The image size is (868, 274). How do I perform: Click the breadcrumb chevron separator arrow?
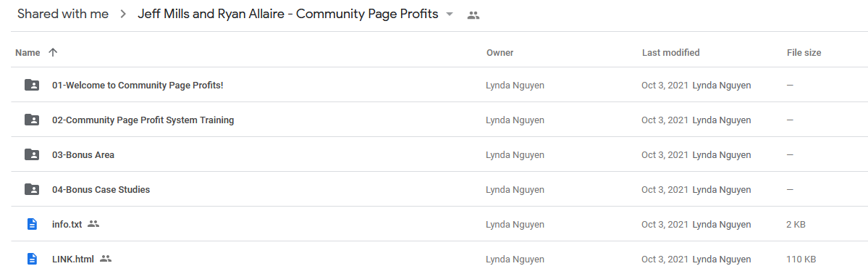pyautogui.click(x=124, y=15)
